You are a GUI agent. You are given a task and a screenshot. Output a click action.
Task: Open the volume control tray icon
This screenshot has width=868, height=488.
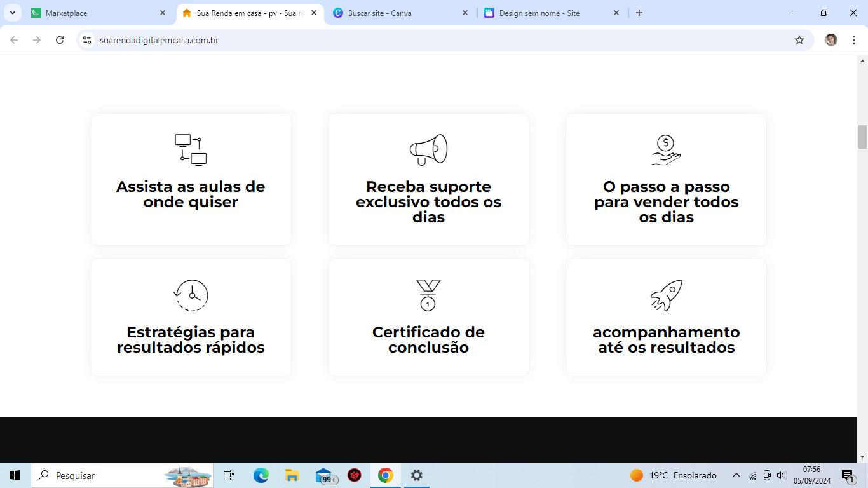[782, 475]
